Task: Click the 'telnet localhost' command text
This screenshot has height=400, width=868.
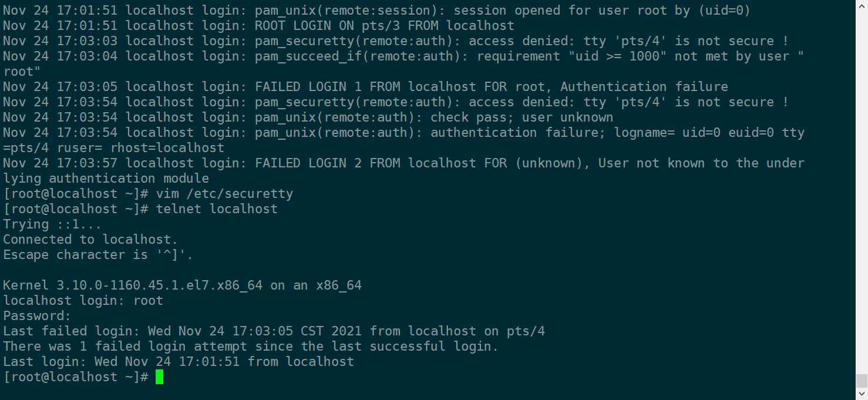Action: click(x=217, y=209)
